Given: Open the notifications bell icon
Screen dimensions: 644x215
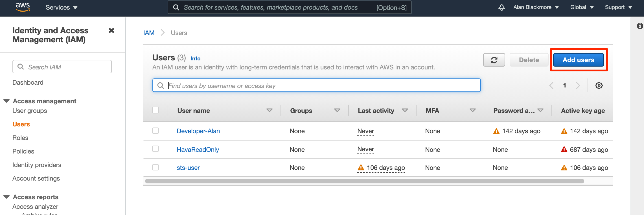Looking at the screenshot, I should (x=501, y=7).
